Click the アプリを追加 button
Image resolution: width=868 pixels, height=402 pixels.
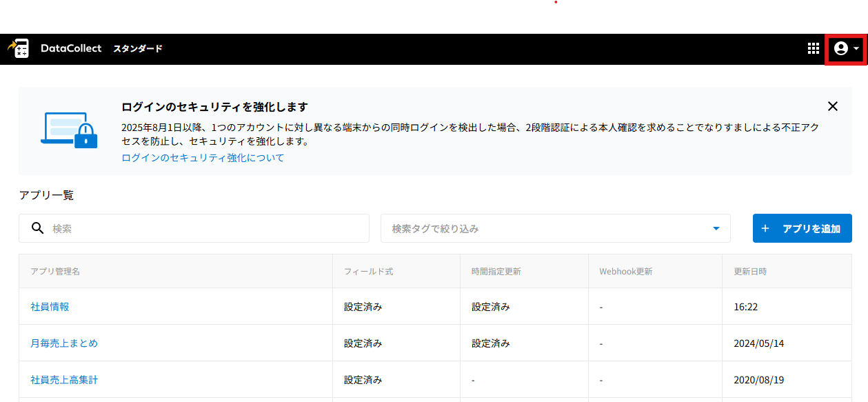pyautogui.click(x=802, y=228)
